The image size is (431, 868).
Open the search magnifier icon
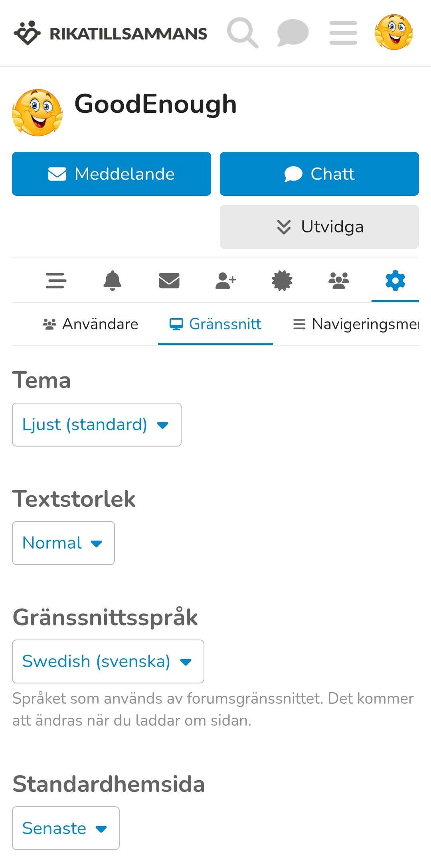[x=242, y=33]
